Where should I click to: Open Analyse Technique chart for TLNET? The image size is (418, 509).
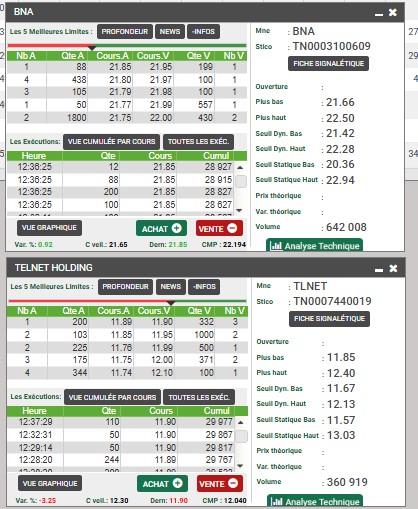pos(315,501)
